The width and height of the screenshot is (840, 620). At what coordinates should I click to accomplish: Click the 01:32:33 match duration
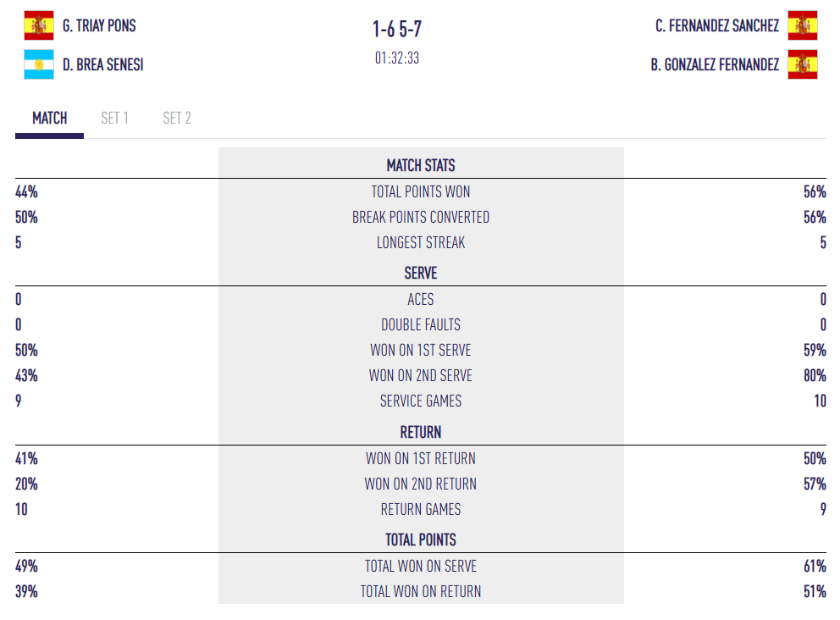pos(397,58)
